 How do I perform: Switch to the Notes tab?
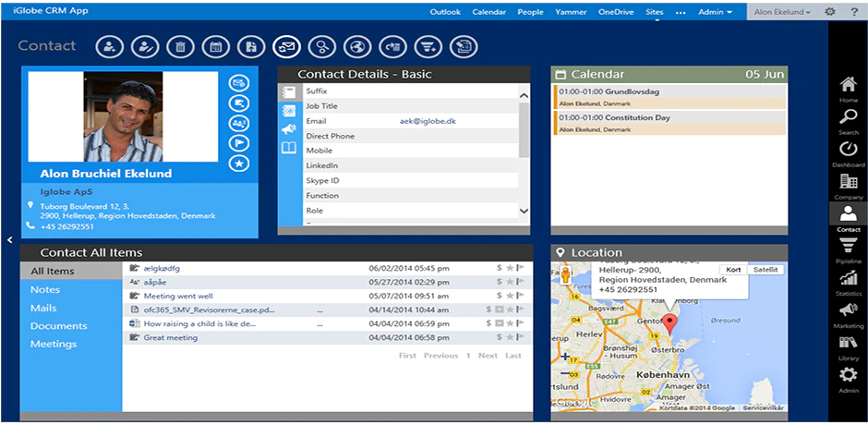(x=45, y=290)
